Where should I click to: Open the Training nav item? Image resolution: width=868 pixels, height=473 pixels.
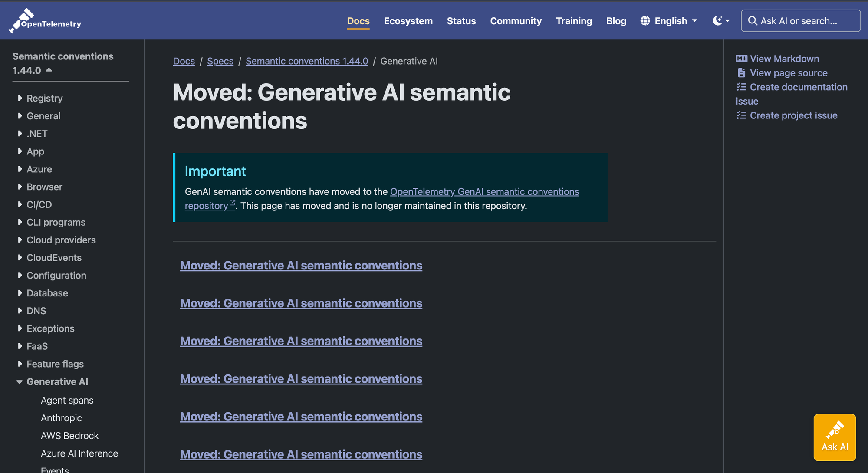click(574, 21)
